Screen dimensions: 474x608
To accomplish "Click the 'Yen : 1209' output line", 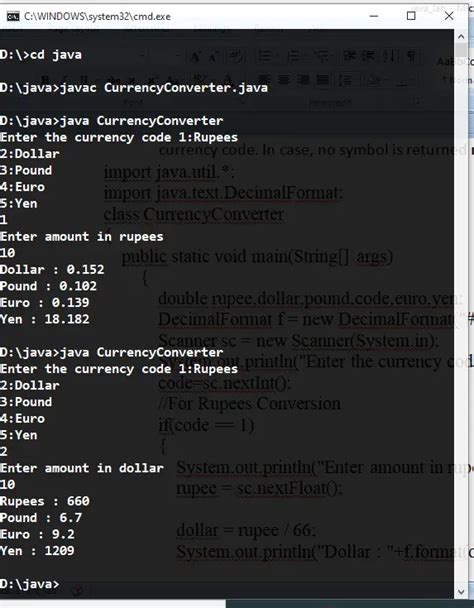I will tap(37, 551).
